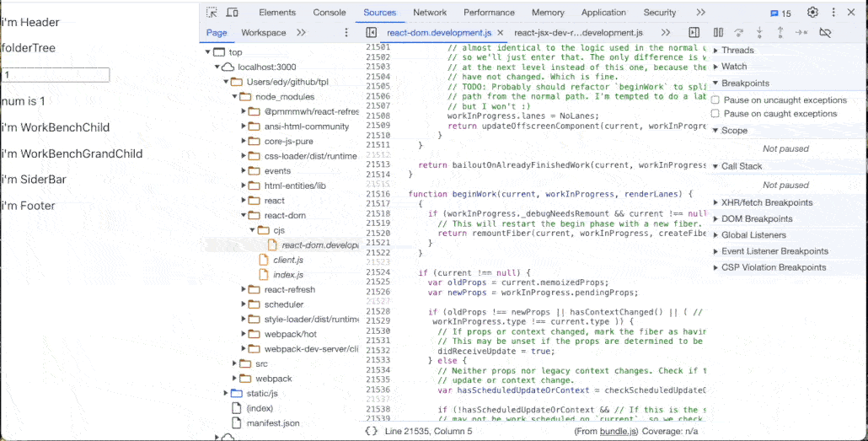Switch to the Performance tab
The image size is (868, 441).
pos(489,12)
